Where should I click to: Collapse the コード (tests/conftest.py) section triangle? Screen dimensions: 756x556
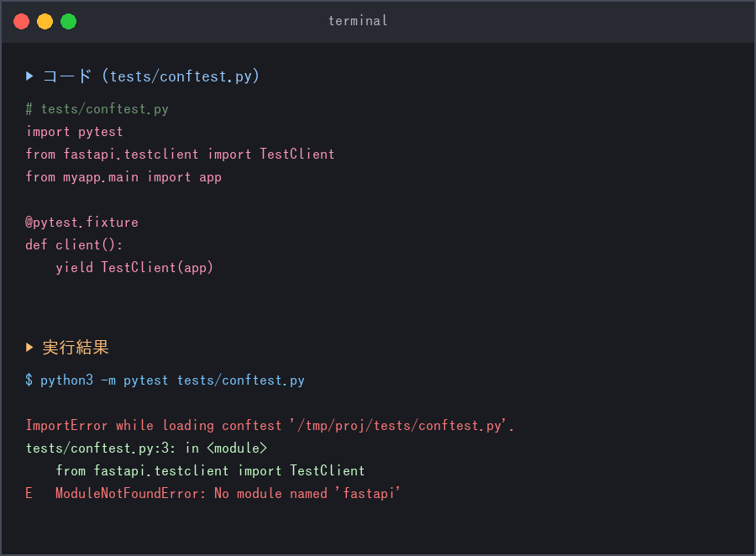pos(29,76)
